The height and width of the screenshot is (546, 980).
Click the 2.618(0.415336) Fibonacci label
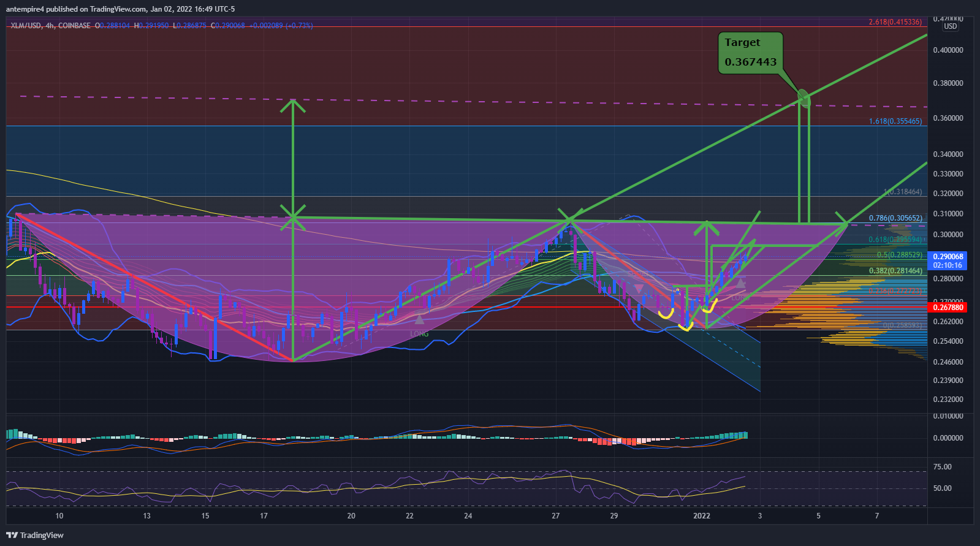895,22
